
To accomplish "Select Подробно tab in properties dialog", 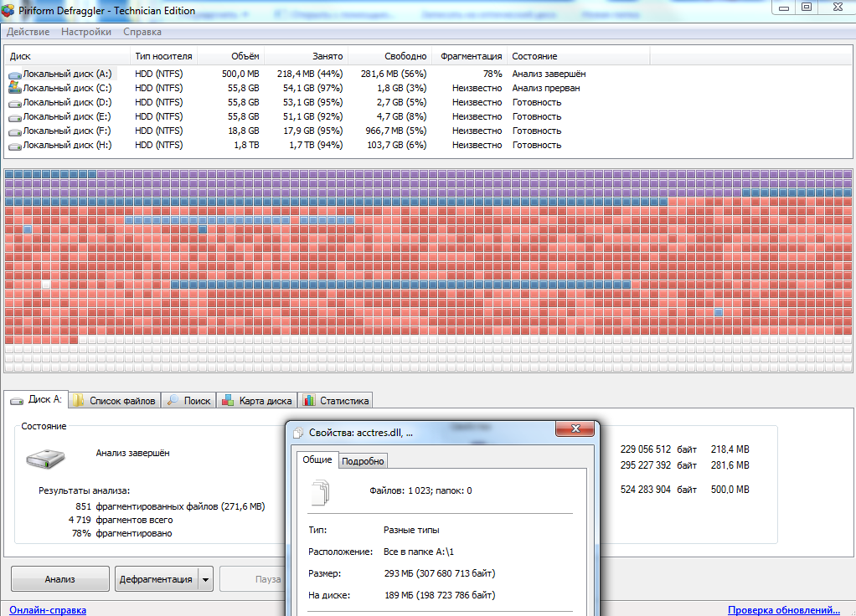I will tap(363, 461).
